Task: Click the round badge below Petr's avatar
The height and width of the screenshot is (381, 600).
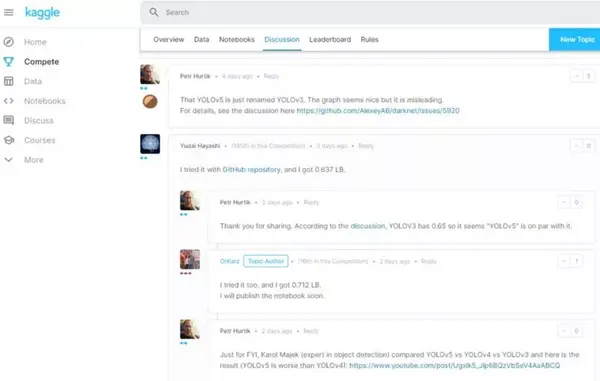Action: click(150, 101)
